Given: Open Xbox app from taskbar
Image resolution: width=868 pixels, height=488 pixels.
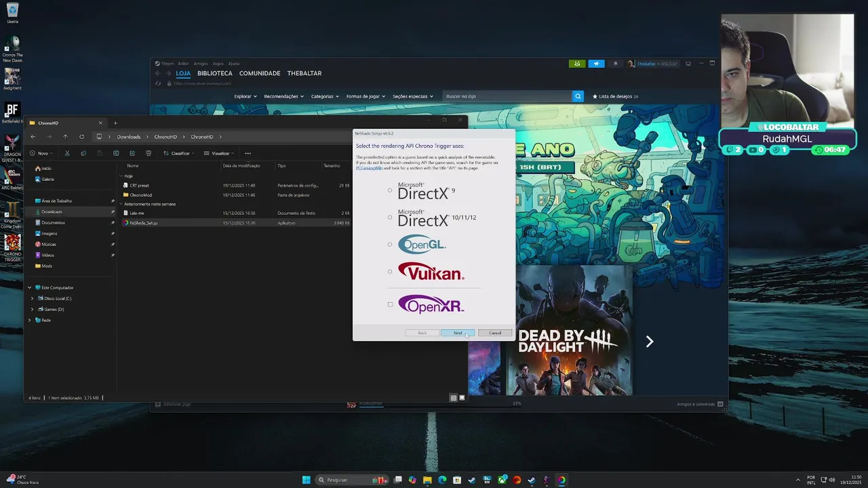Looking at the screenshot, I should [x=502, y=480].
